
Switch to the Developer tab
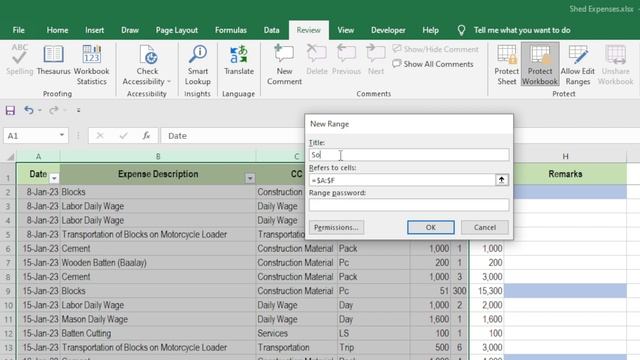click(388, 30)
